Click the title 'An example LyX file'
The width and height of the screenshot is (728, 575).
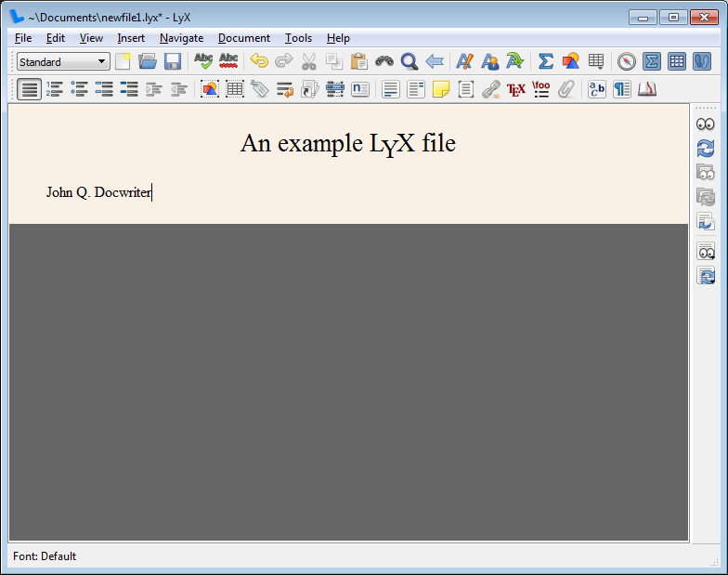click(x=348, y=143)
